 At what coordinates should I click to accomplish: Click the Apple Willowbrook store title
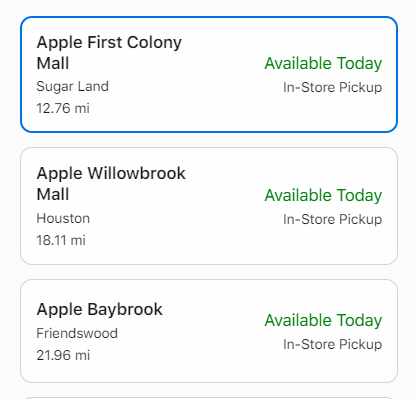click(111, 184)
